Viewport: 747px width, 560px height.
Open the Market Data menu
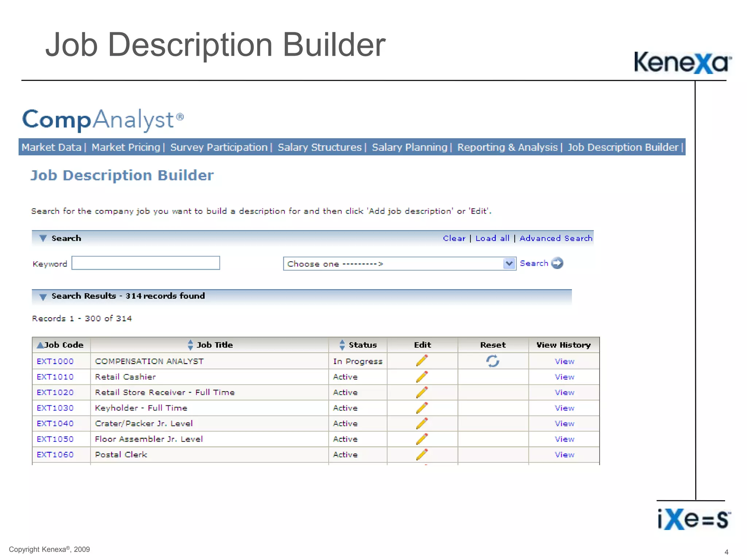pyautogui.click(x=51, y=147)
